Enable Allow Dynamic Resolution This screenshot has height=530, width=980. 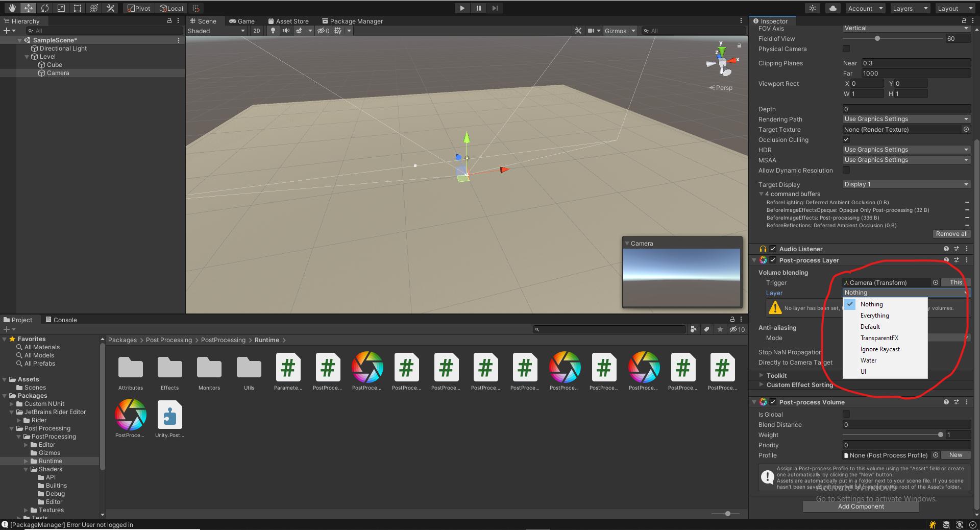[x=846, y=170]
